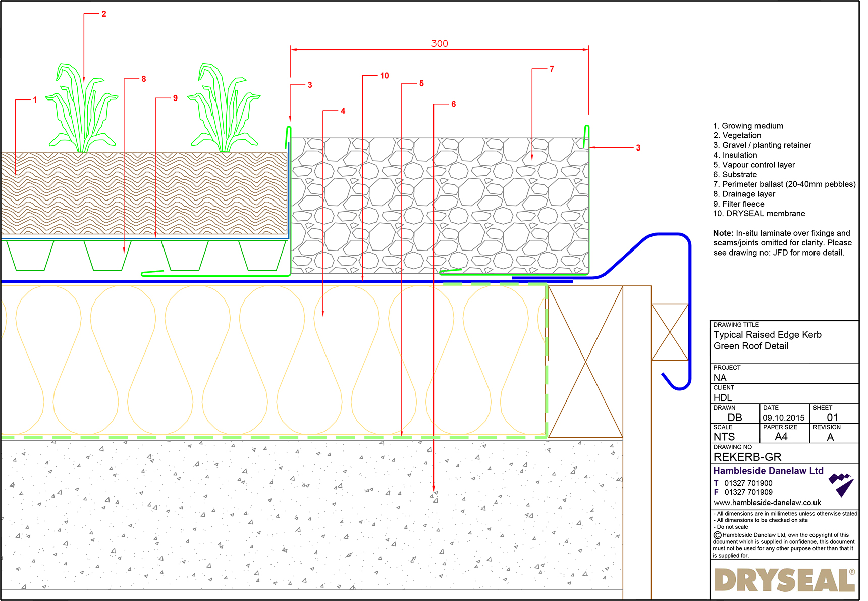Select the red callout number 7 arrow
Viewport: 868px width, 601px height.
(x=552, y=69)
